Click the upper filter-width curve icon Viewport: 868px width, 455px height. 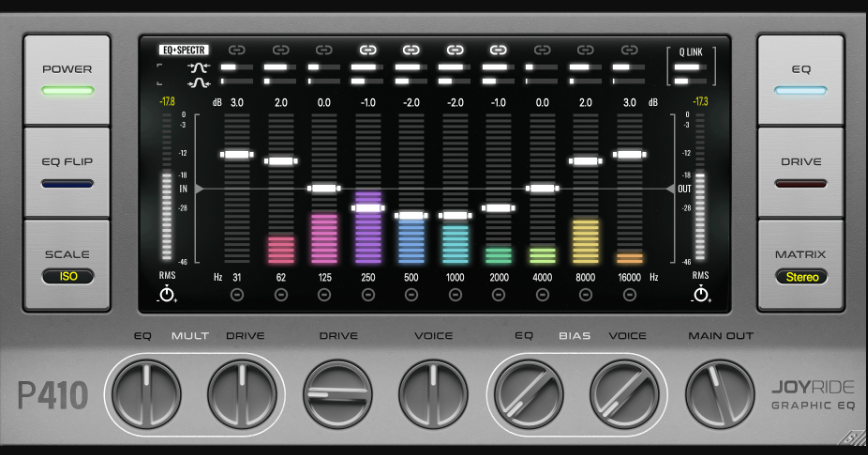point(199,68)
